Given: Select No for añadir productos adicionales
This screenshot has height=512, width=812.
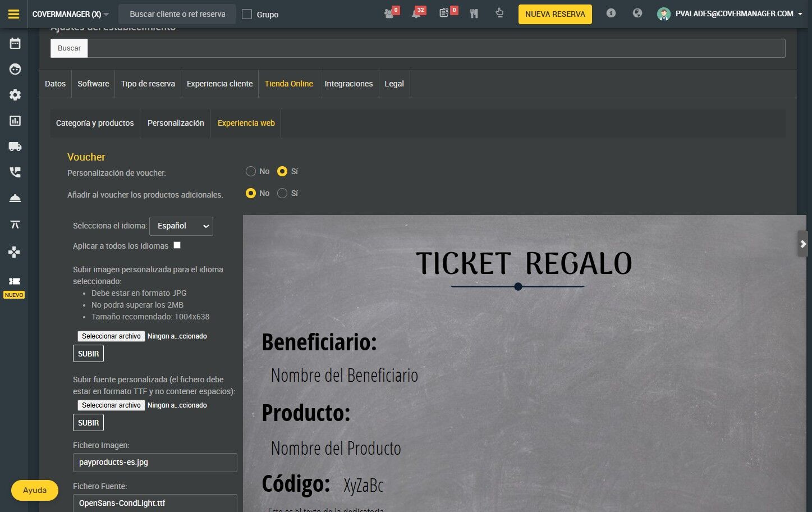Looking at the screenshot, I should [251, 193].
